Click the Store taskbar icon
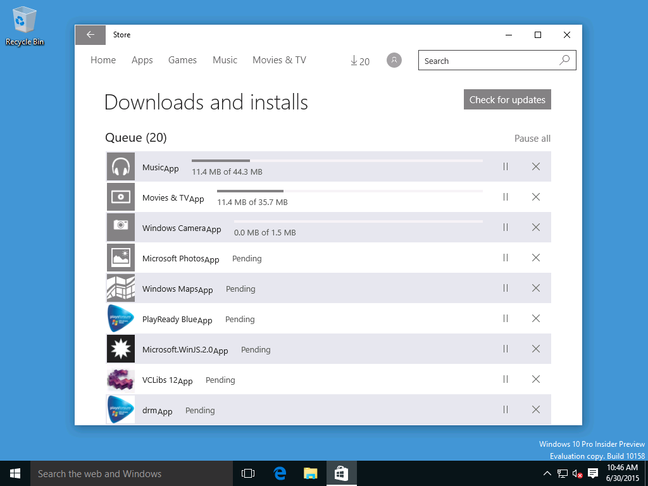Image resolution: width=648 pixels, height=486 pixels. tap(341, 474)
